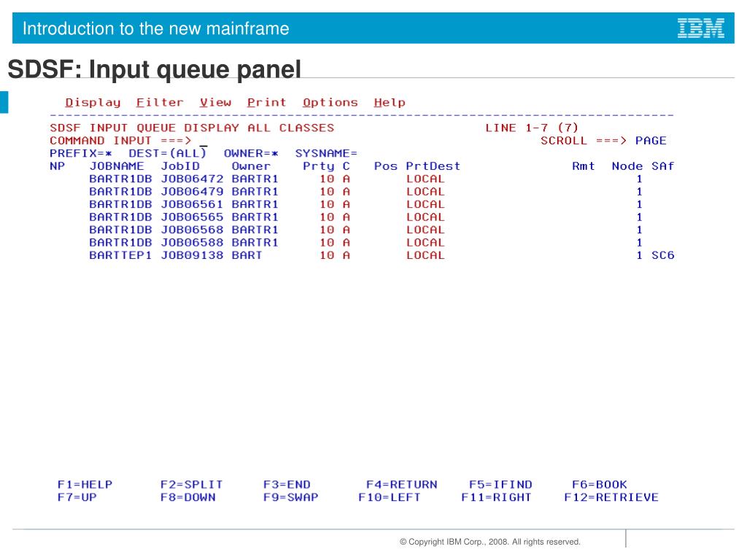Click the F2=SPLIT function key
747x560 pixels.
[191, 484]
